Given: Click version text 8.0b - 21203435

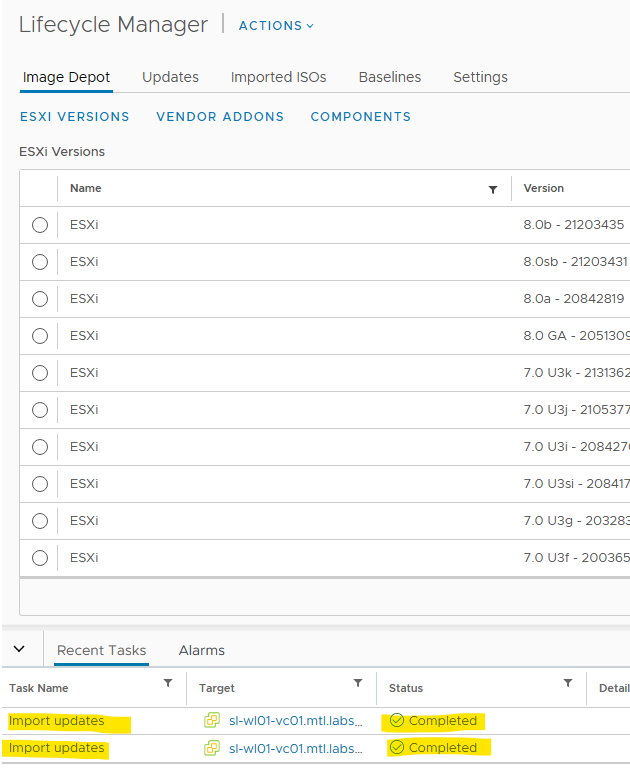Looking at the screenshot, I should point(574,225).
